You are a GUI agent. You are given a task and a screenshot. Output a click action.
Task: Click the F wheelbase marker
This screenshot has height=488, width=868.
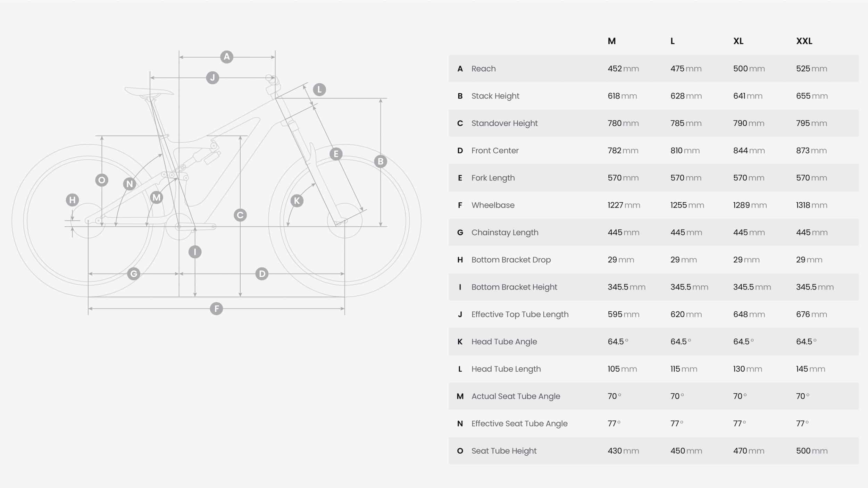(x=216, y=309)
